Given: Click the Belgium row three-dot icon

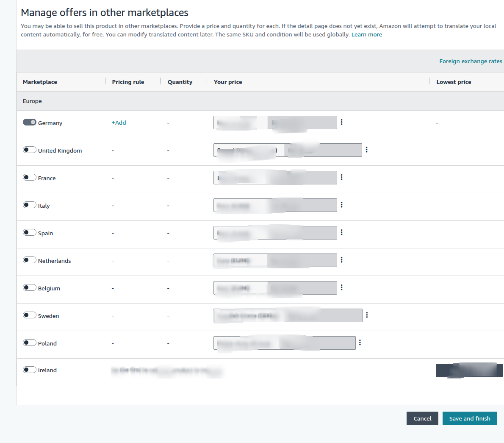Looking at the screenshot, I should pos(341,287).
